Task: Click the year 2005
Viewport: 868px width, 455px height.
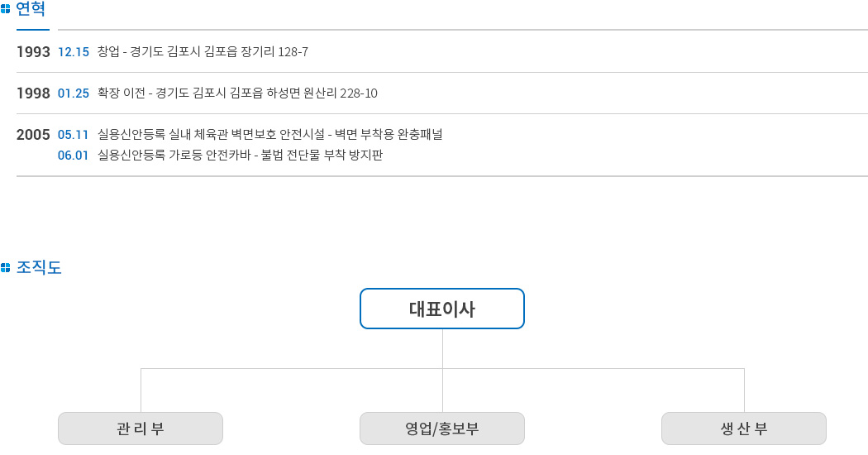Action: [33, 135]
